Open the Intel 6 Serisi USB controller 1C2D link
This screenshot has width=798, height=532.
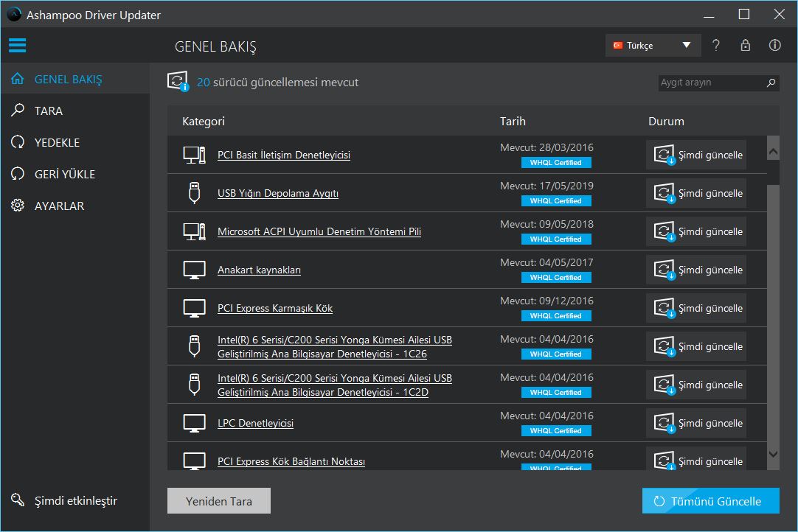click(334, 385)
